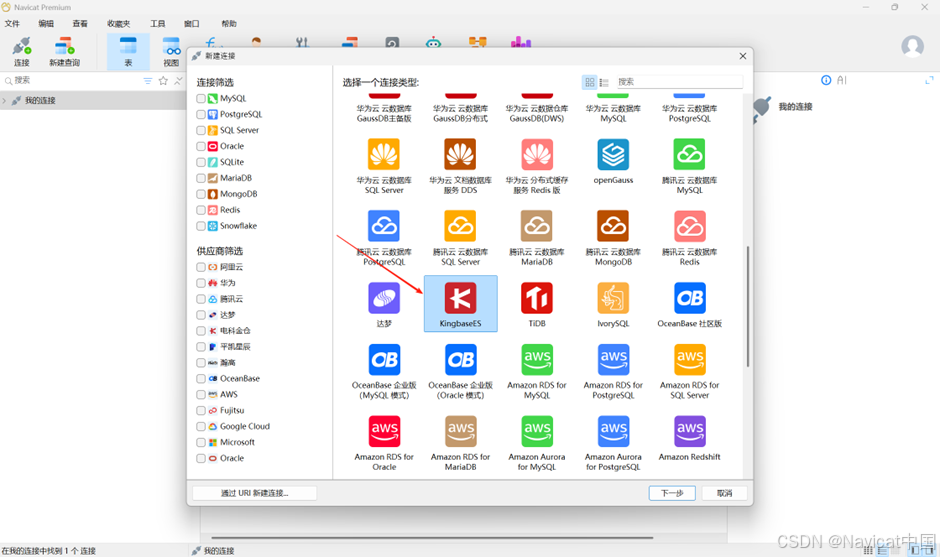Open the 文件 menu
Viewport: 940px width, 557px height.
click(12, 23)
